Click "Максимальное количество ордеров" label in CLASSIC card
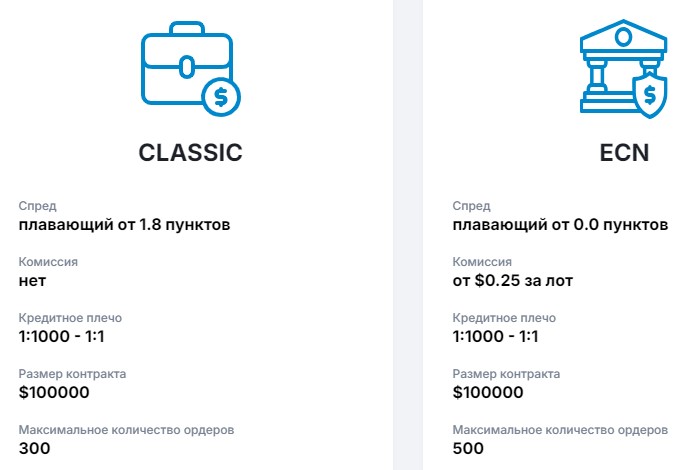The image size is (699, 470). coord(126,430)
